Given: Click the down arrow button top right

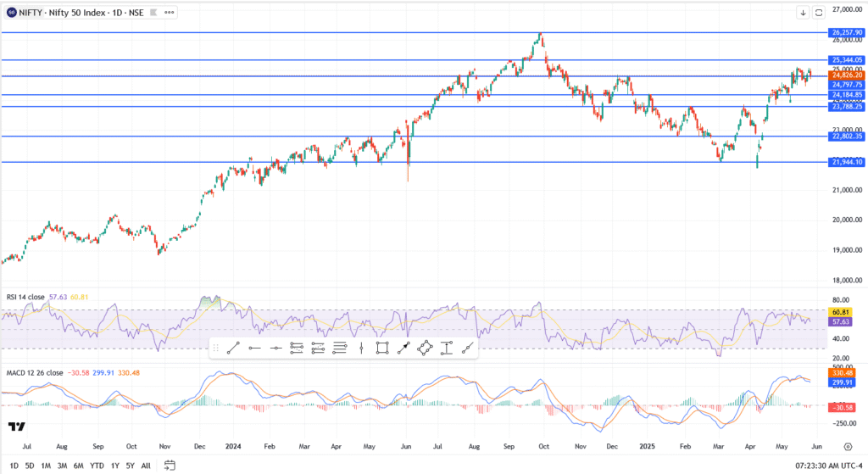Looking at the screenshot, I should pyautogui.click(x=803, y=12).
